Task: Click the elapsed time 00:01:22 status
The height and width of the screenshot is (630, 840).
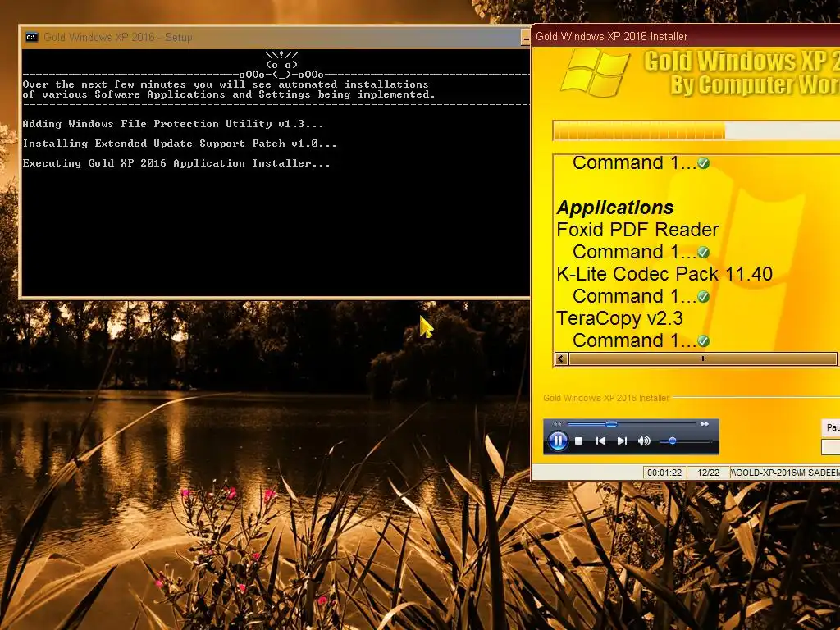Action: (664, 472)
